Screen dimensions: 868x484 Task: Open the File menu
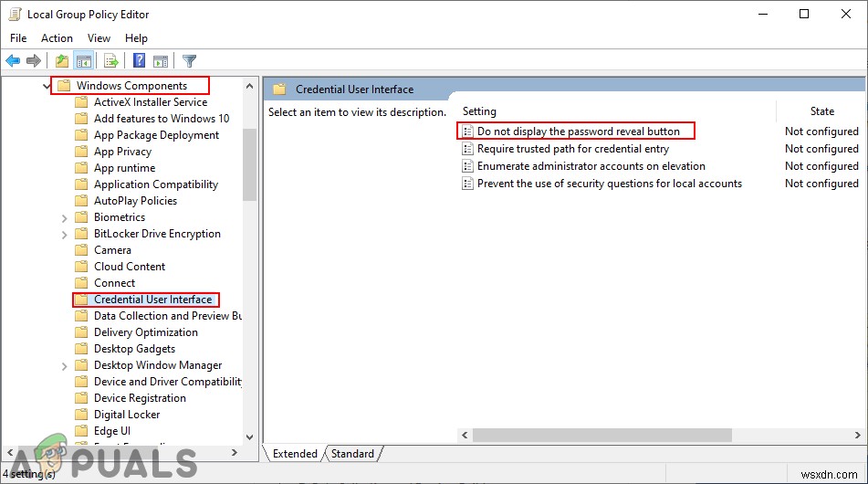click(x=18, y=38)
